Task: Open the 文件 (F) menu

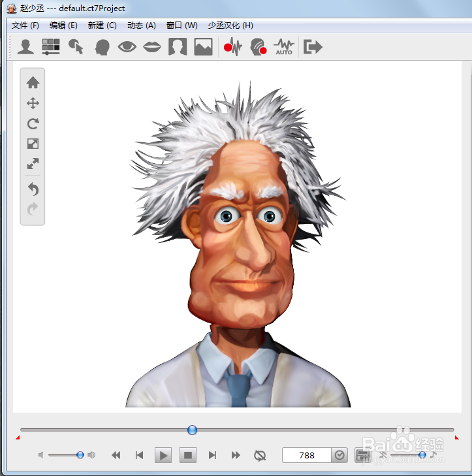Action: click(x=25, y=25)
